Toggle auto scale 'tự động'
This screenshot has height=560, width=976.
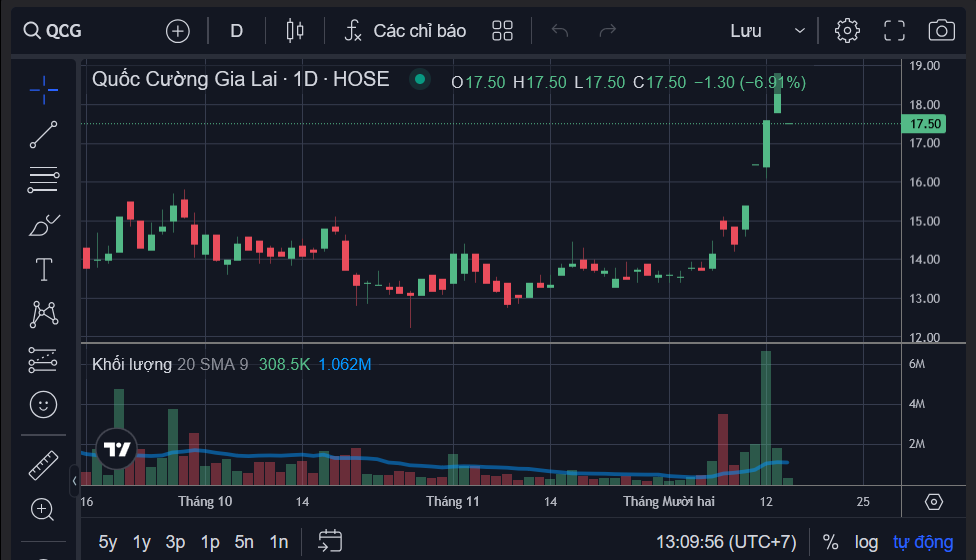point(922,542)
